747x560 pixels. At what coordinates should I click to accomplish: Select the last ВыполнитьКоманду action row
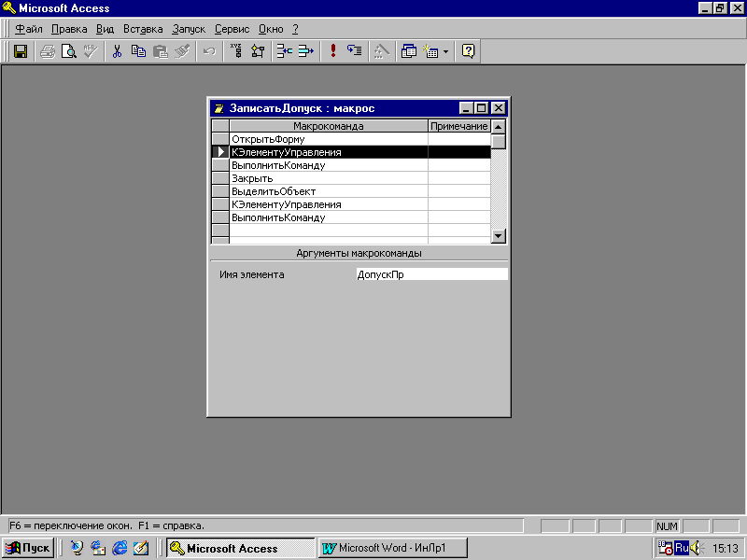[329, 217]
